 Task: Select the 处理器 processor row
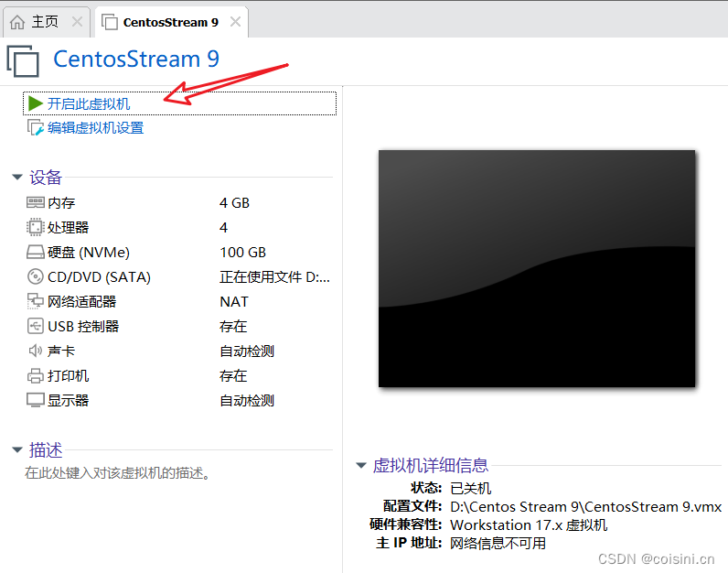coord(179,227)
